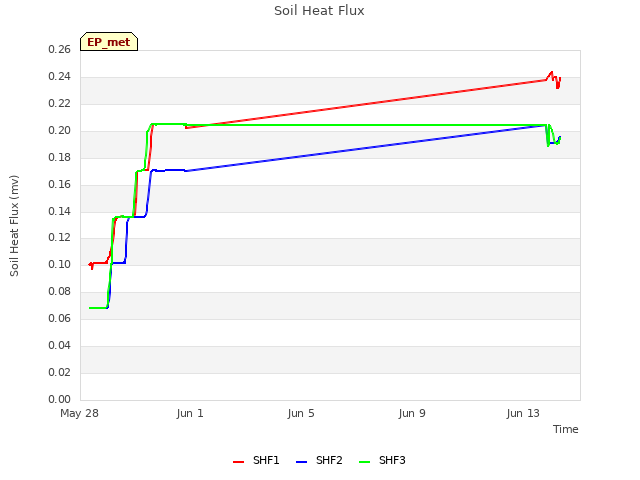This screenshot has height=480, width=640.
Task: Click the 0.10 y-axis label
Action: 60,264
